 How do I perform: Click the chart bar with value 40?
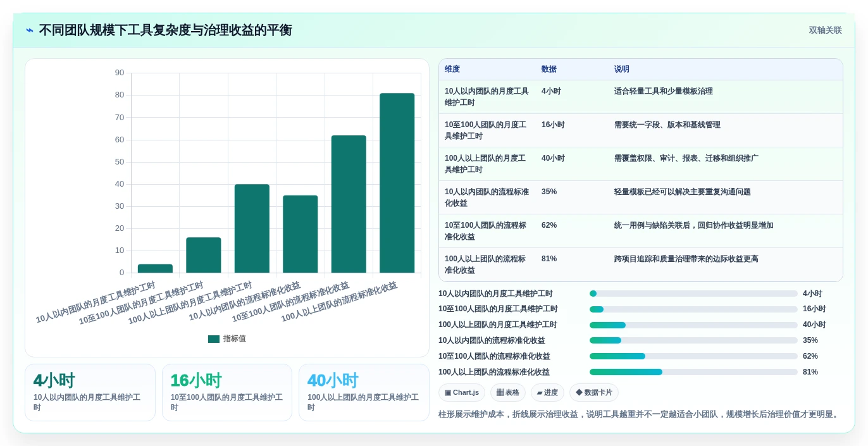click(252, 228)
